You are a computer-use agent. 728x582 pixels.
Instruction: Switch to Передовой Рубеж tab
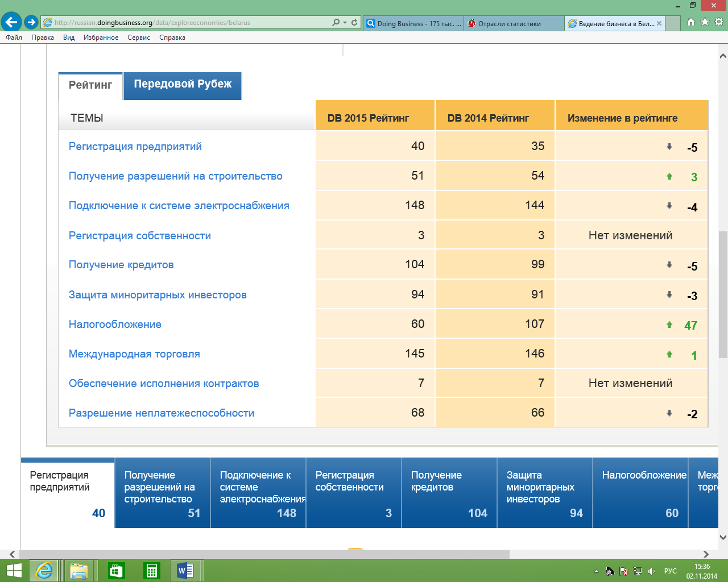coord(183,85)
